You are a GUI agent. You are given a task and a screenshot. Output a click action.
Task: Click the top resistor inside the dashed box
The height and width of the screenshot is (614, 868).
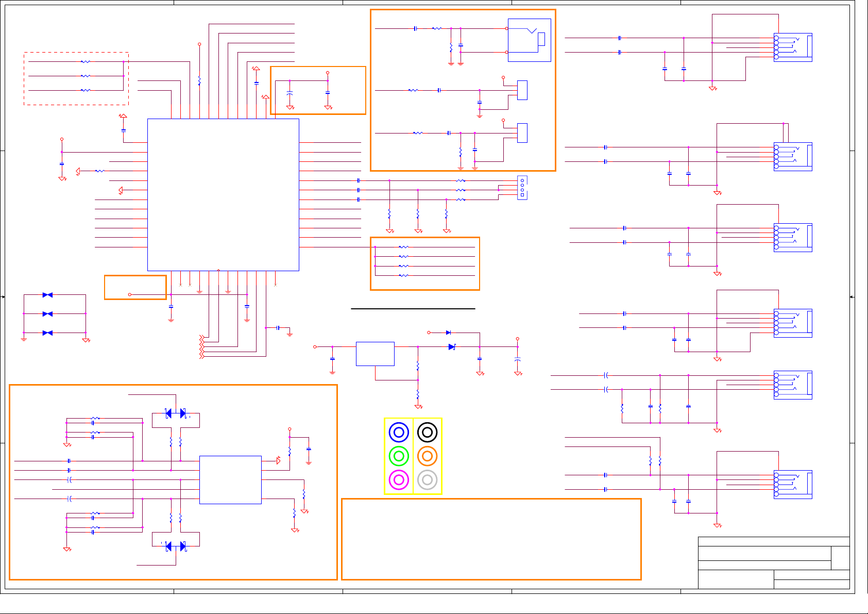coord(86,61)
